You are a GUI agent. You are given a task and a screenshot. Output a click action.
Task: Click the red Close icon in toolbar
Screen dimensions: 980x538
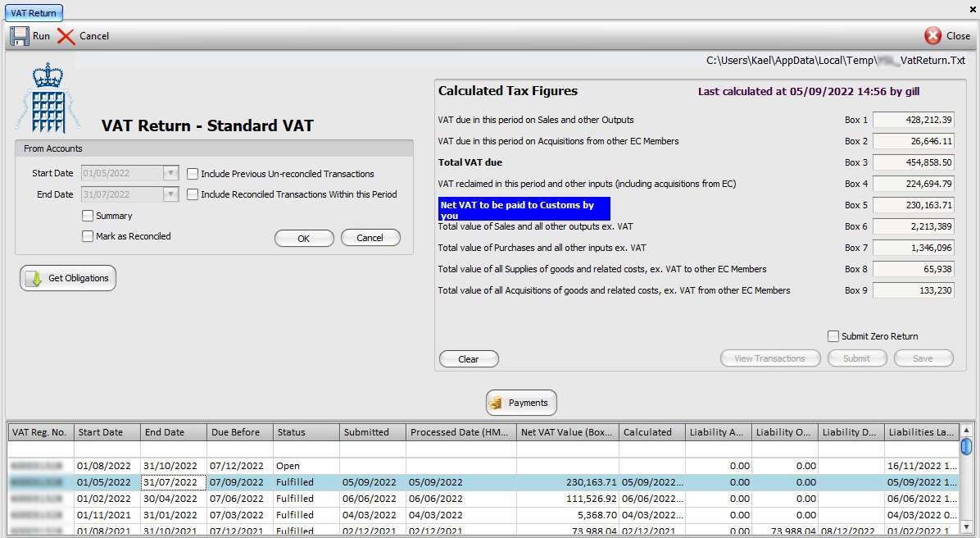click(x=932, y=36)
